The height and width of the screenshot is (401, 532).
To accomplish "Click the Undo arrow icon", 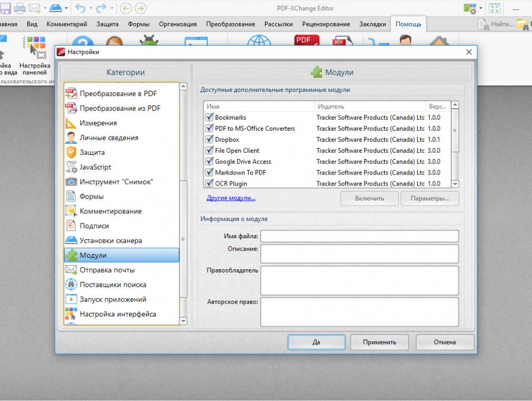I will coord(80,8).
